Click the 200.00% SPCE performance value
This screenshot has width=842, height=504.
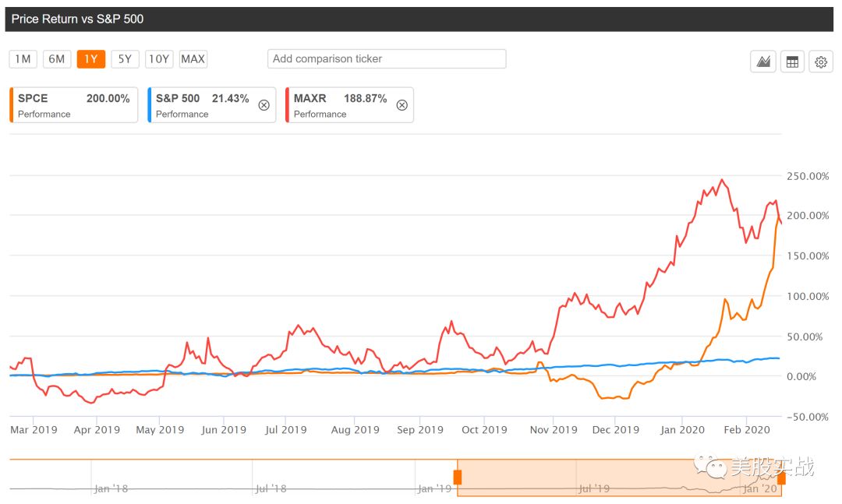[108, 99]
